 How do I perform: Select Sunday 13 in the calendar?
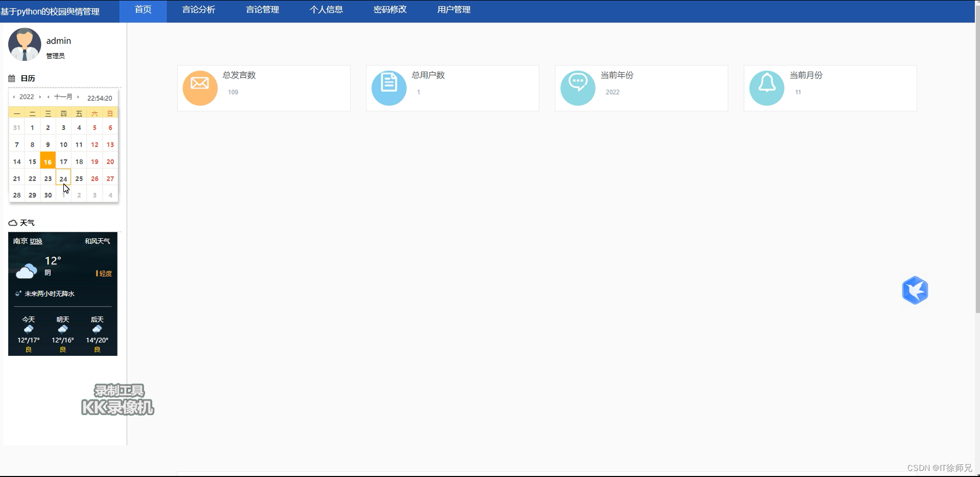pos(110,145)
